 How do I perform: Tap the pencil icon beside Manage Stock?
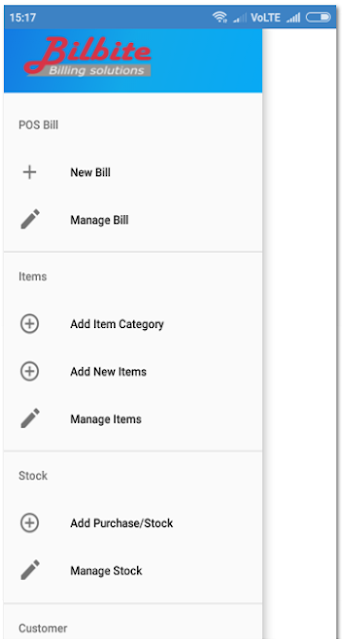(x=30, y=570)
